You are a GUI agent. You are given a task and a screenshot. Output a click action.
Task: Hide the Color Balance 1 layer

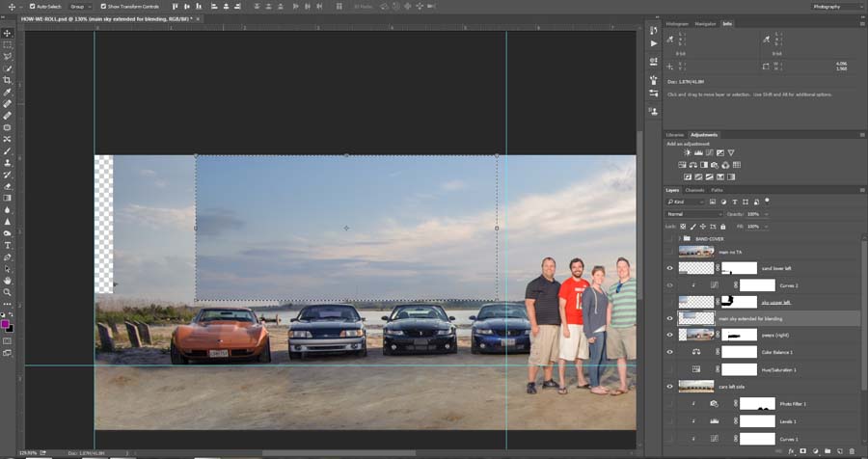click(670, 352)
